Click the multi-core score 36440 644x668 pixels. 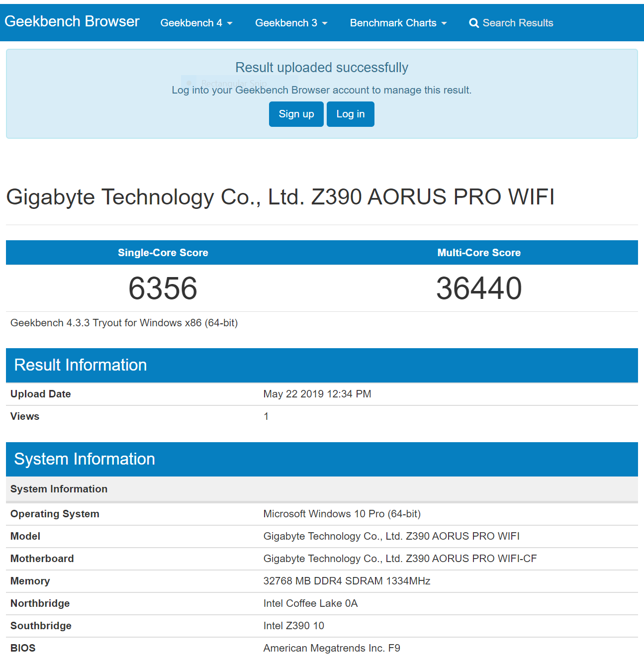(x=479, y=288)
